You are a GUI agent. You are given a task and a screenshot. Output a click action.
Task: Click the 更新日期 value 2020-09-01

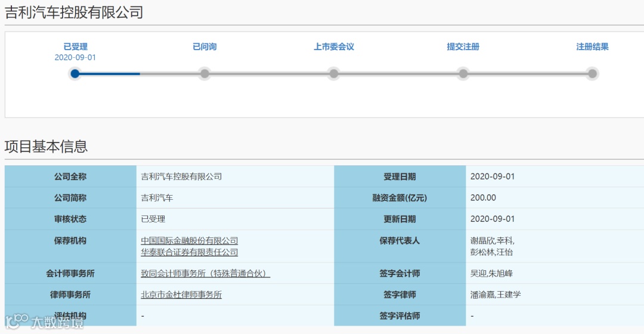pos(493,219)
